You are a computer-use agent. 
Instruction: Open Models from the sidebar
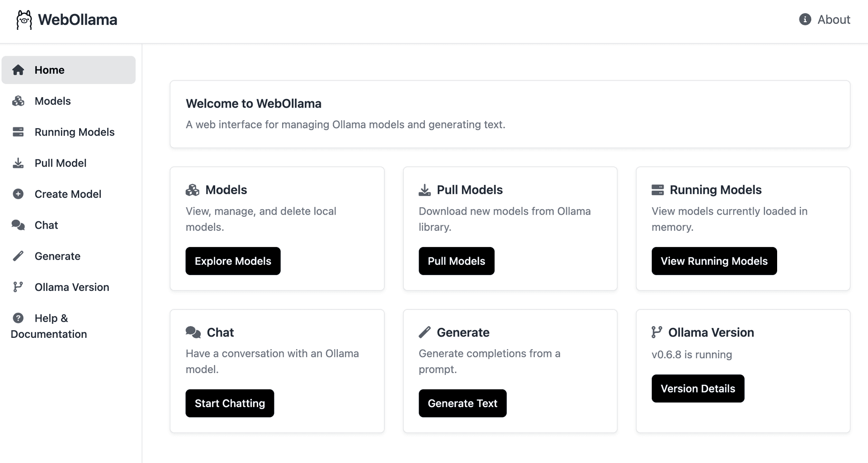point(69,101)
